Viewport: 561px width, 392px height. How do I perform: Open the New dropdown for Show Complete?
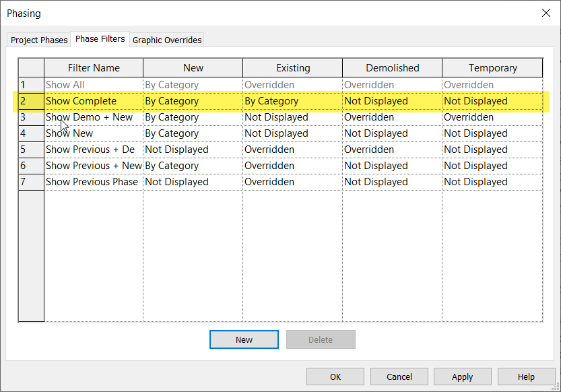click(x=193, y=100)
